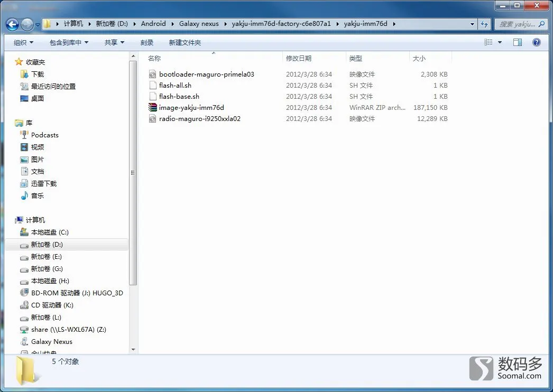
Task: Toggle the preview pane icon
Action: pos(518,42)
